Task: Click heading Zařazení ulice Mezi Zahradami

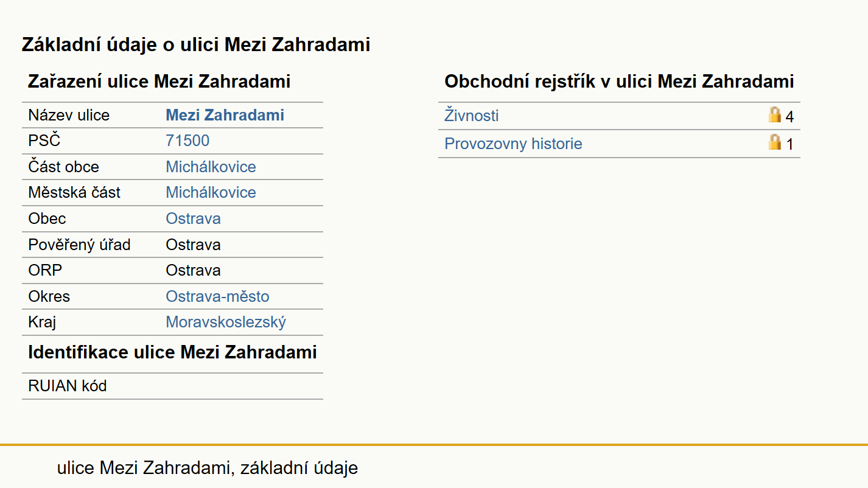Action: click(x=159, y=82)
